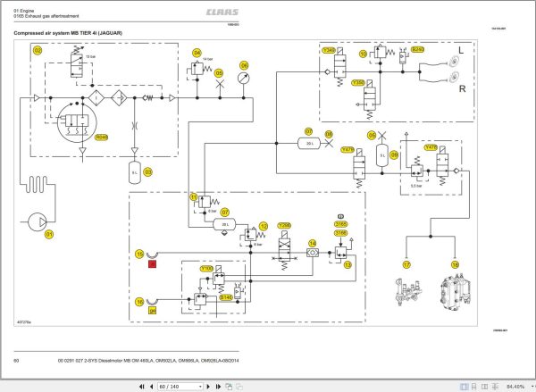
Task: Click callout 16 at the yellow coupling
Action: tap(139, 302)
